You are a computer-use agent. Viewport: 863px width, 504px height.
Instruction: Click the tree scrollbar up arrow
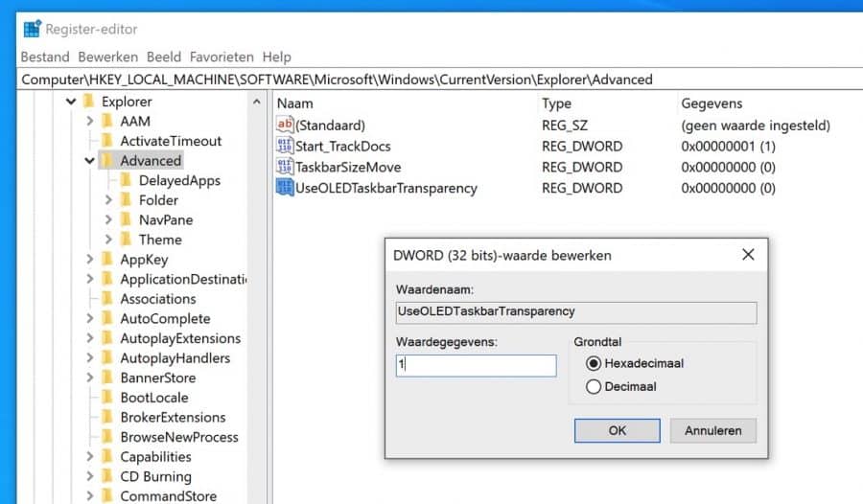point(256,102)
